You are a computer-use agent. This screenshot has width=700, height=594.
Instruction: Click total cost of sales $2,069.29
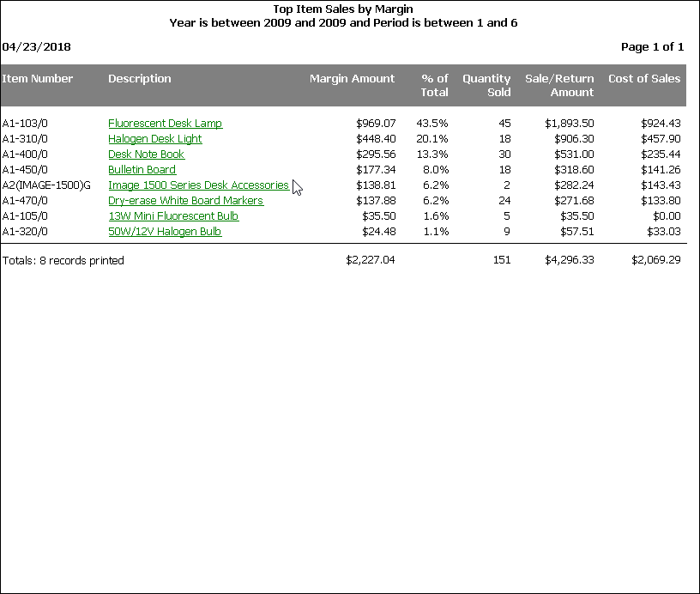click(656, 260)
